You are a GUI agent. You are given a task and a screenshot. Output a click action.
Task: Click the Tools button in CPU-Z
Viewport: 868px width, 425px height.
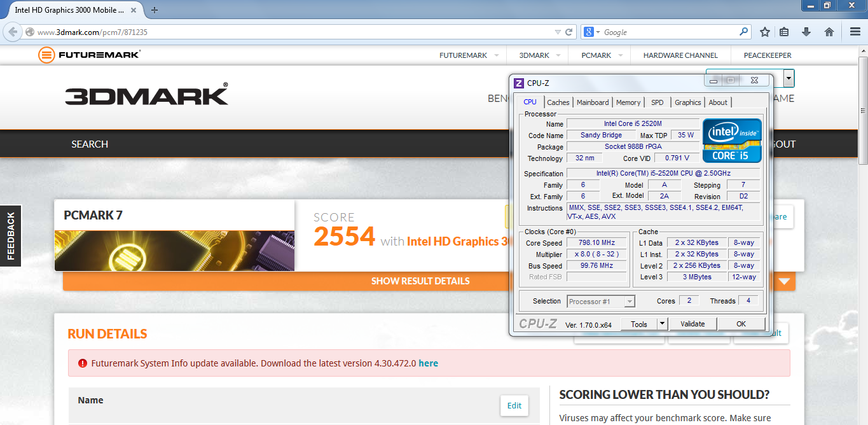pyautogui.click(x=639, y=324)
